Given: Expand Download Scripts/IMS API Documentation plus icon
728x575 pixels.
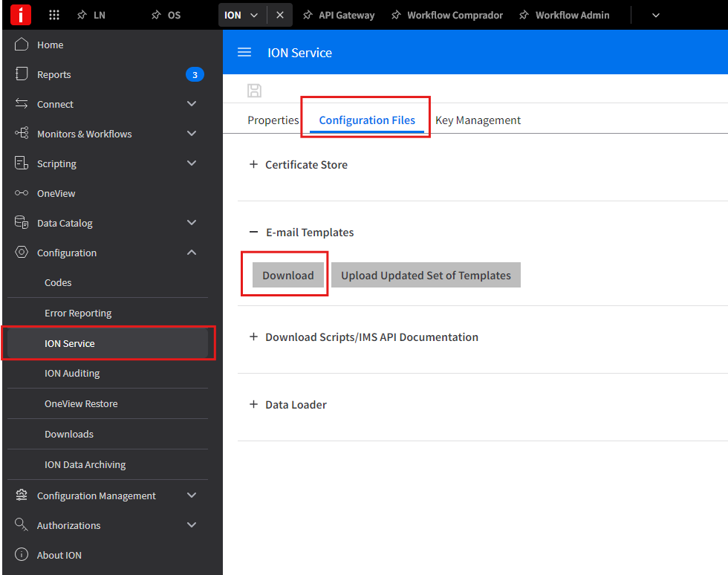Looking at the screenshot, I should click(x=253, y=337).
